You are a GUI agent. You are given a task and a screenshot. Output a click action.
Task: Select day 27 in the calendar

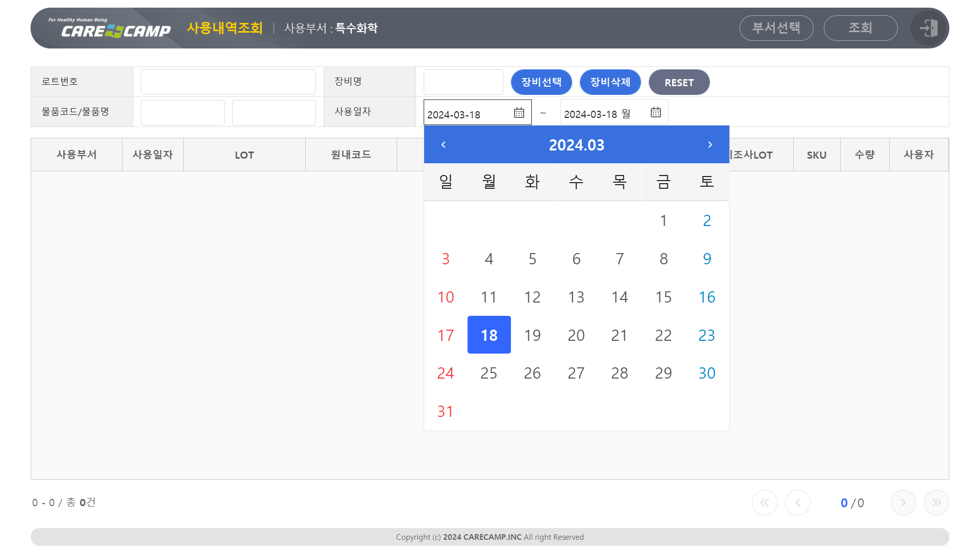[576, 373]
